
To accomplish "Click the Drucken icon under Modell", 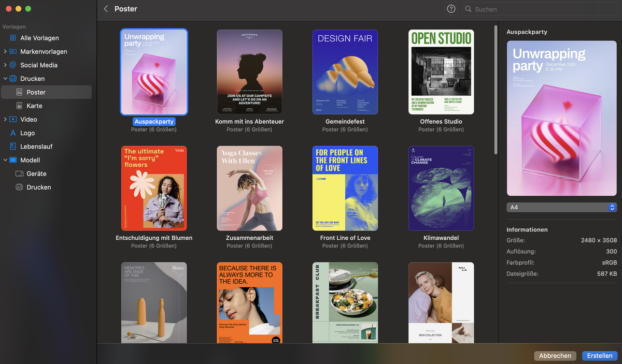I will [x=20, y=187].
